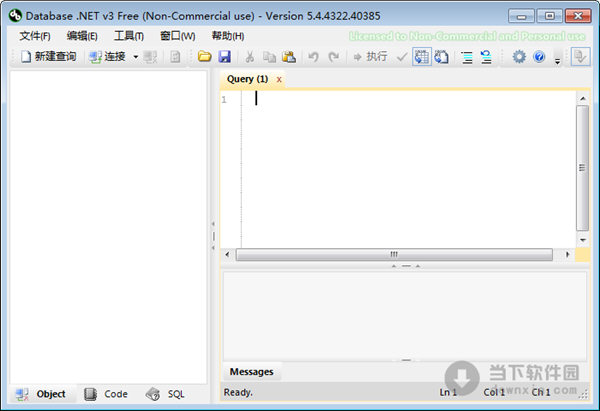Click the checkmark parse query icon
Screen dimensions: 600x411
tap(401, 57)
